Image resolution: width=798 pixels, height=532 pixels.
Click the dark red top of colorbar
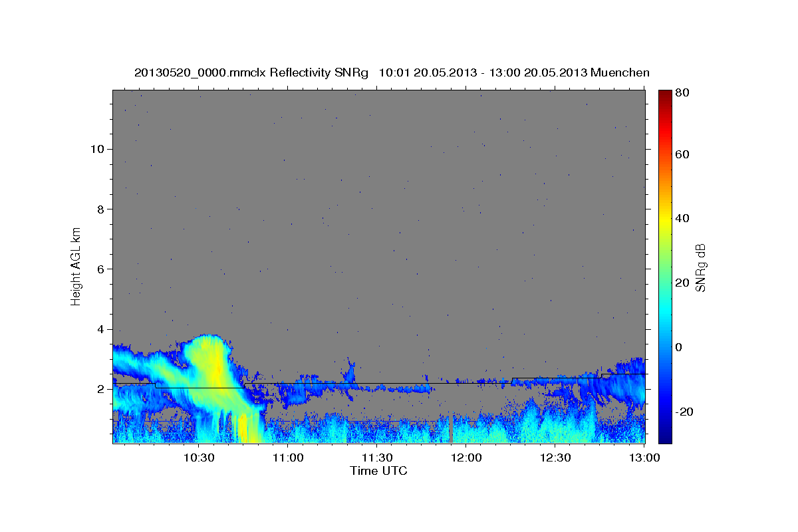(665, 94)
